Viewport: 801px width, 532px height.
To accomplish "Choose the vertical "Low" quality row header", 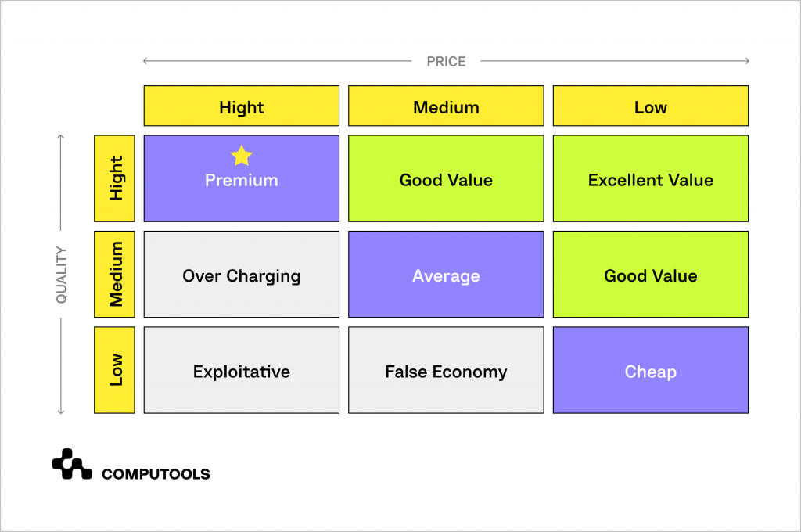I will 114,370.
